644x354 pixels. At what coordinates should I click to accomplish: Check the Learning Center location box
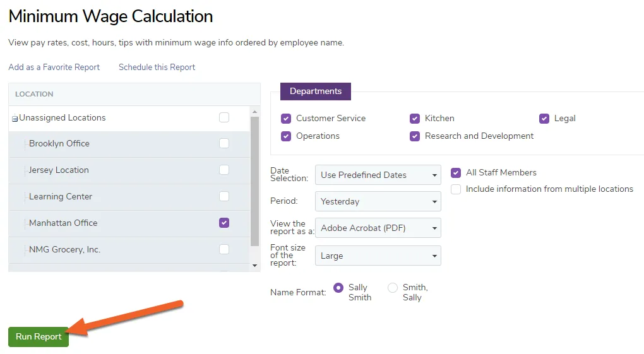(x=224, y=196)
